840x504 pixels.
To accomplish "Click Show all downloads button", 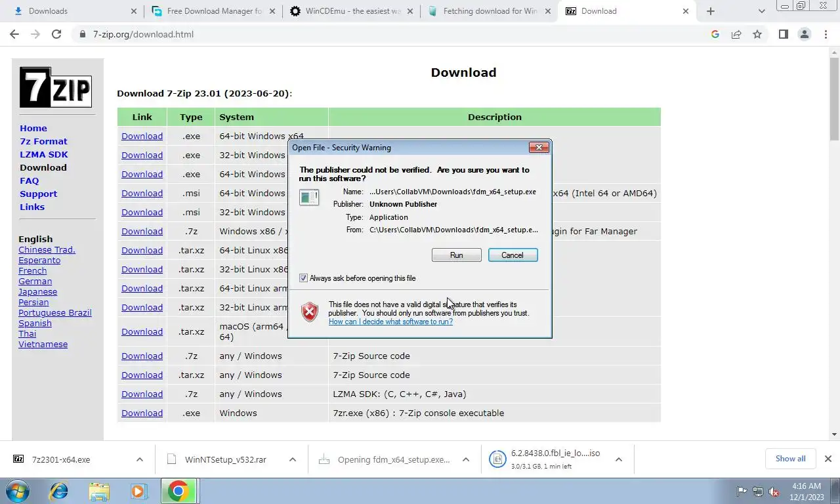I will coord(790,459).
